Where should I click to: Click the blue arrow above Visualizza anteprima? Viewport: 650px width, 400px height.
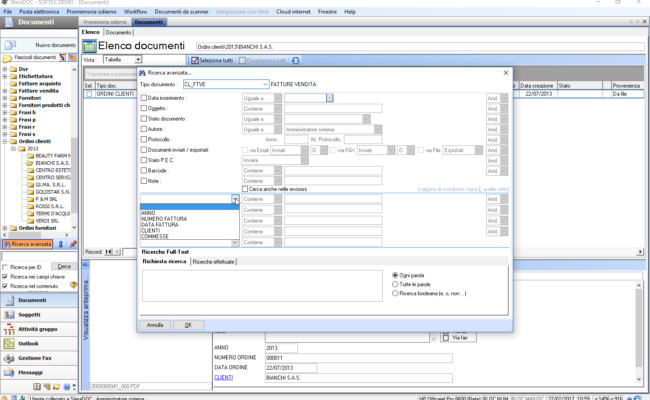[x=86, y=264]
